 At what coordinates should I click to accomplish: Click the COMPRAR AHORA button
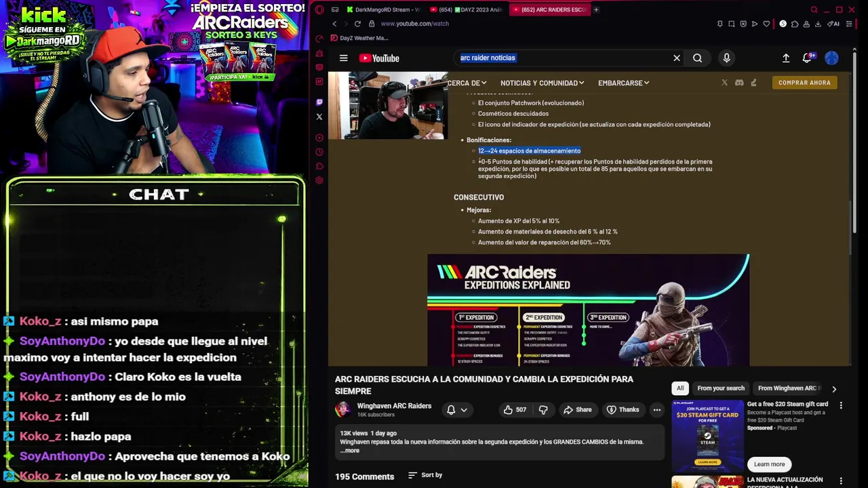click(804, 83)
